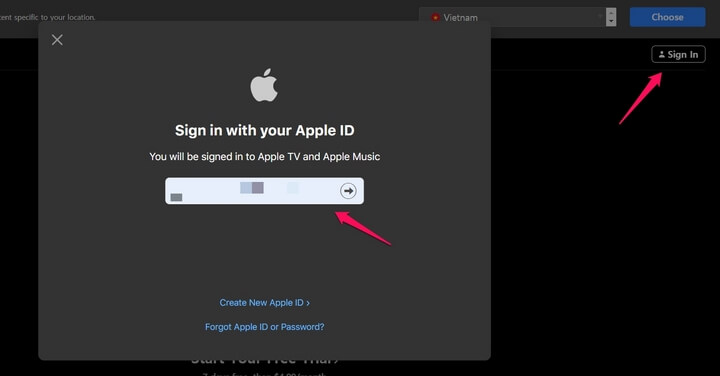Click the Apple logo in the dialog
Viewport: 720px width, 376px height.
click(x=264, y=85)
